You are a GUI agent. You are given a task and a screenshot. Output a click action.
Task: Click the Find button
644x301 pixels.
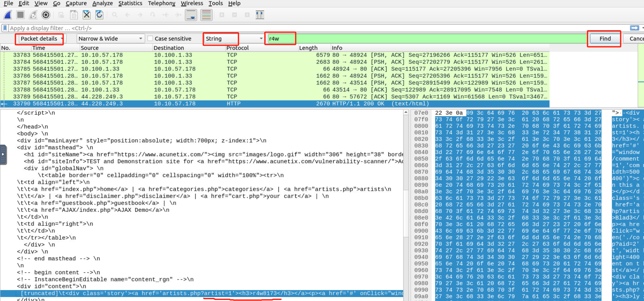click(x=605, y=39)
